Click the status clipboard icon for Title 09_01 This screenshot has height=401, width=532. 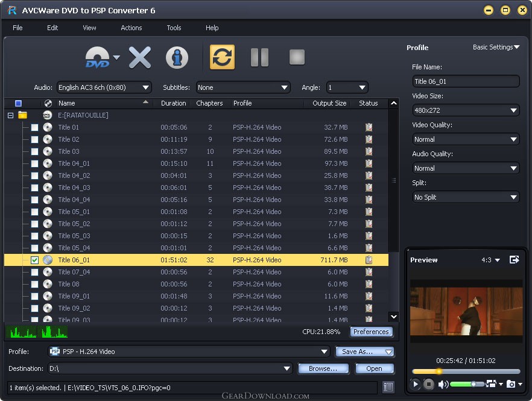coord(369,296)
